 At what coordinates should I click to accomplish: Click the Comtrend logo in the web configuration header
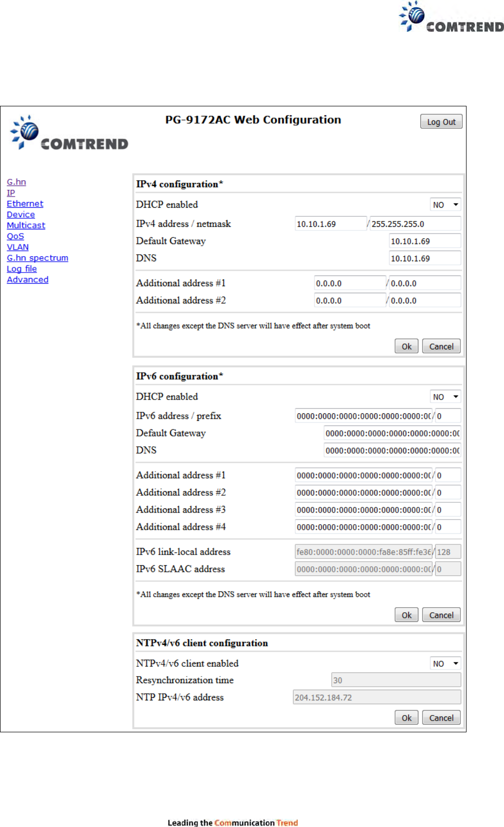[x=69, y=133]
